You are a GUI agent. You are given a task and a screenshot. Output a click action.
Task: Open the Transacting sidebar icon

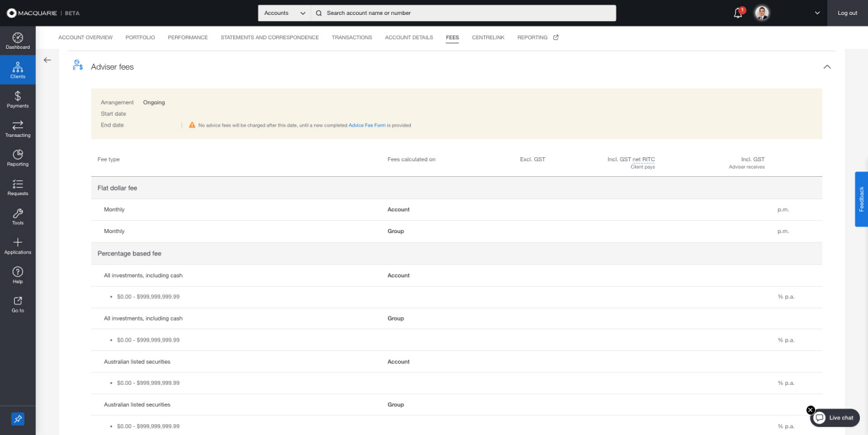[18, 129]
